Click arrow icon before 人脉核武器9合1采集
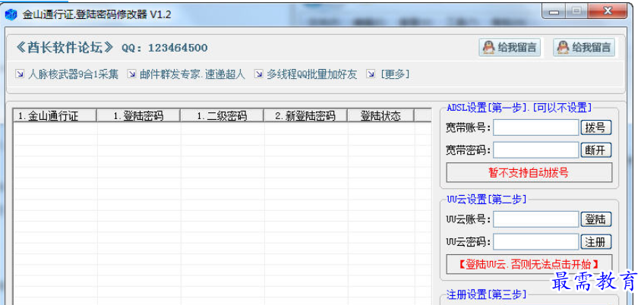Screen dimensions: 644x305 pos(19,74)
